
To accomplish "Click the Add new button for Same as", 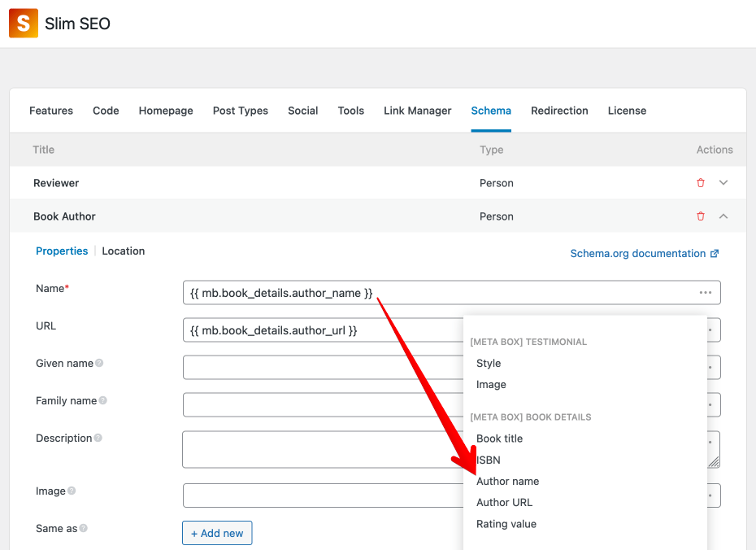I will pyautogui.click(x=217, y=533).
